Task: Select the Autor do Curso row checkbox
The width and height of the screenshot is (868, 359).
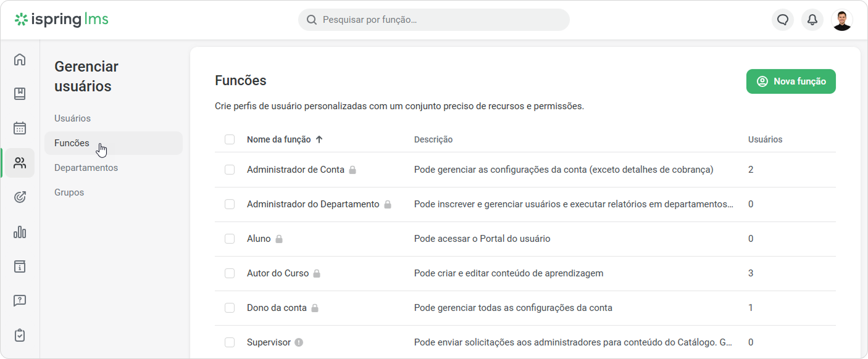Action: pyautogui.click(x=230, y=273)
